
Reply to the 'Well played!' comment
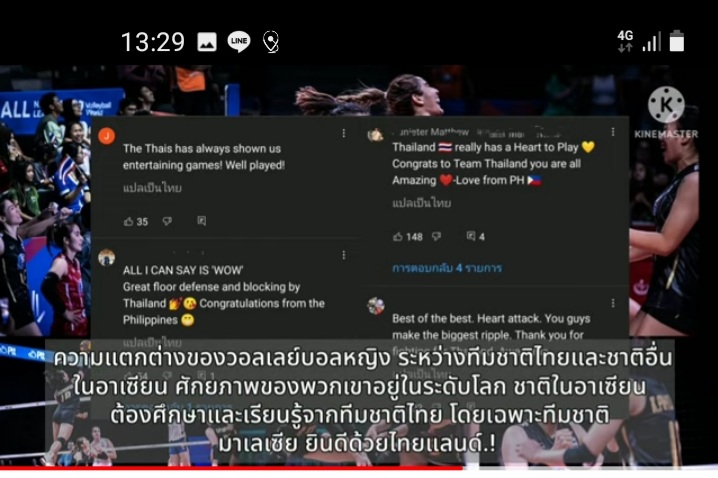[201, 221]
